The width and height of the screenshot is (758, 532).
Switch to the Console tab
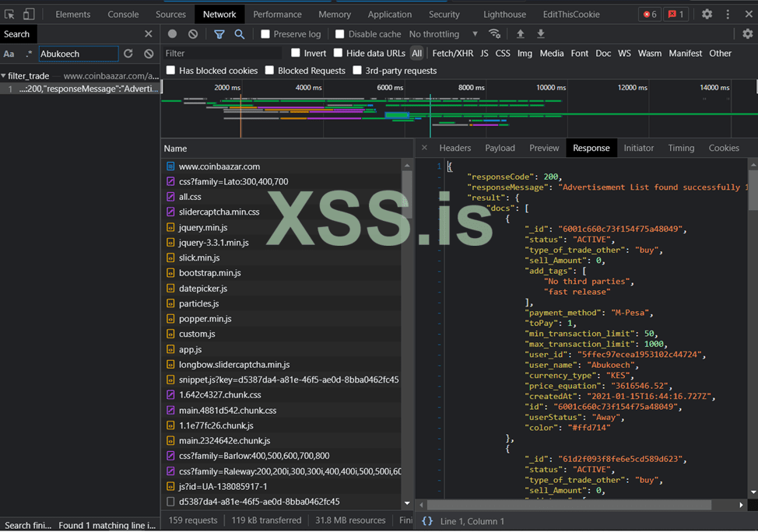coord(123,14)
